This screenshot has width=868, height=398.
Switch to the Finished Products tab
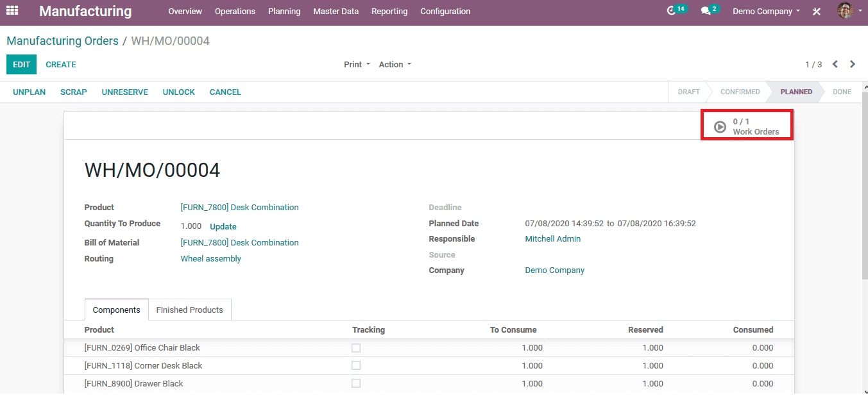point(190,310)
